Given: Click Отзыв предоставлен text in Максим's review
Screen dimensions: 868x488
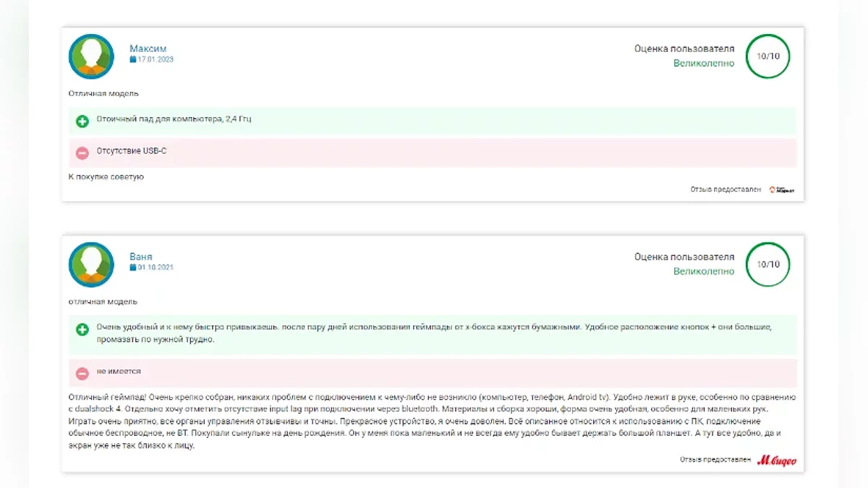Looking at the screenshot, I should pos(725,189).
